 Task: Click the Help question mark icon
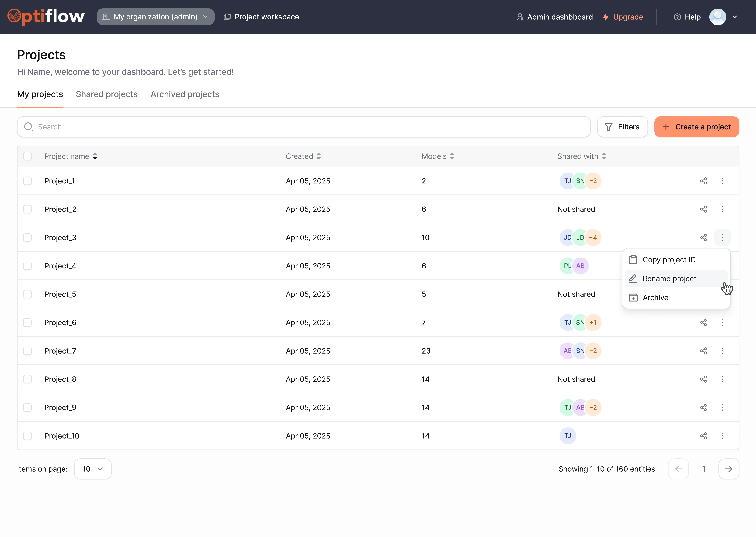click(677, 17)
